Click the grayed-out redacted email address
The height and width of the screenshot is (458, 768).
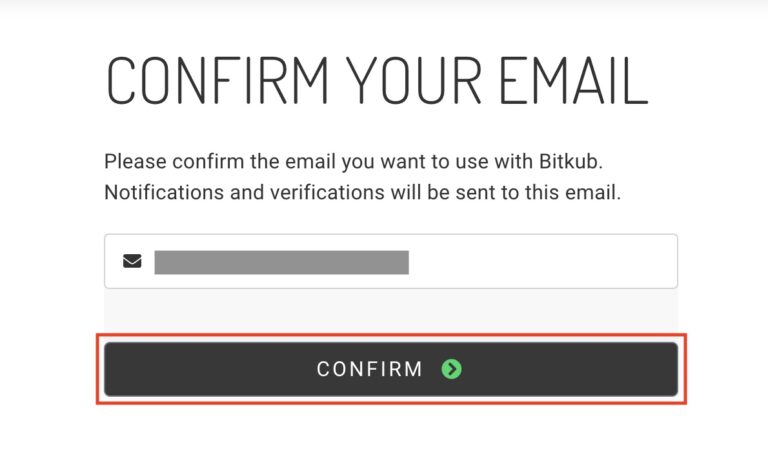pos(281,262)
